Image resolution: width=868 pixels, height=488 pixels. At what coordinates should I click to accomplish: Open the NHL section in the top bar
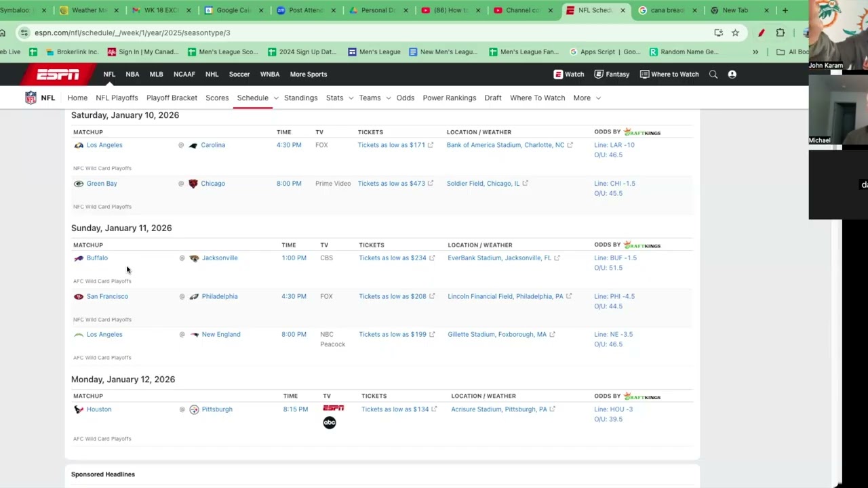[x=212, y=75]
